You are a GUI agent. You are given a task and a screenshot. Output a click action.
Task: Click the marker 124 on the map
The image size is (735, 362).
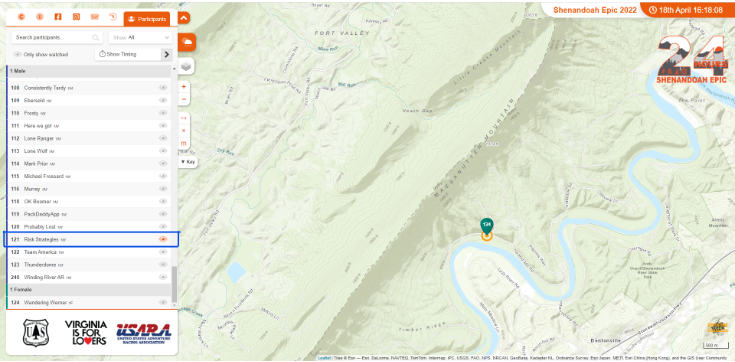[x=487, y=226]
